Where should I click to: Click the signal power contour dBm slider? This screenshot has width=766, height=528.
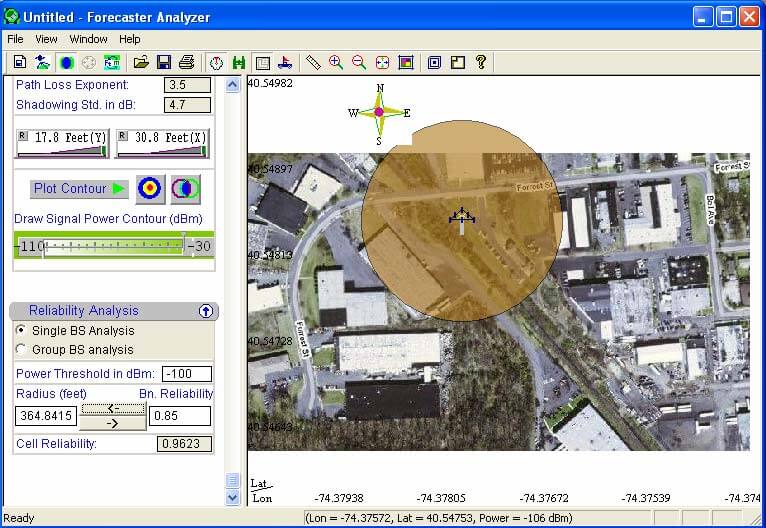click(113, 247)
